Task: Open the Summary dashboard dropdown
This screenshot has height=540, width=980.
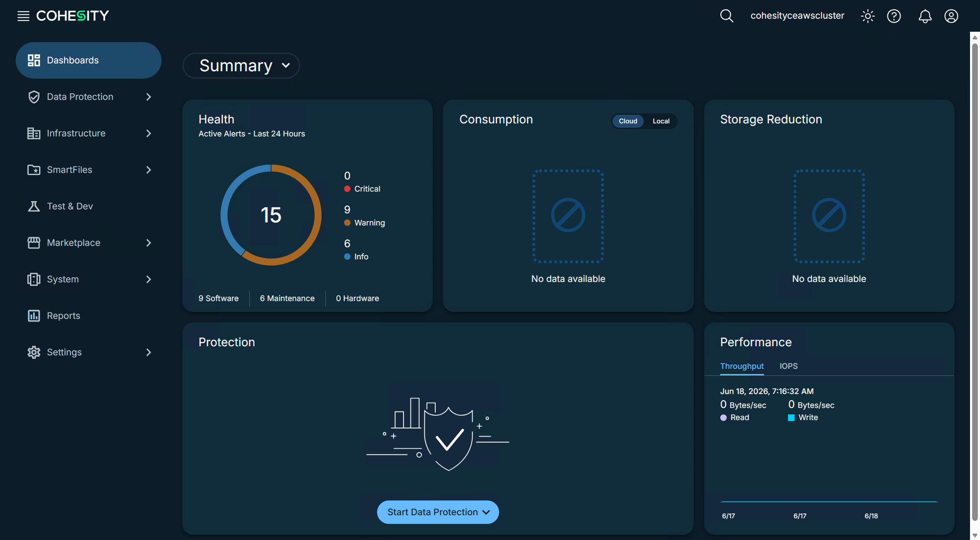Action: pyautogui.click(x=241, y=66)
